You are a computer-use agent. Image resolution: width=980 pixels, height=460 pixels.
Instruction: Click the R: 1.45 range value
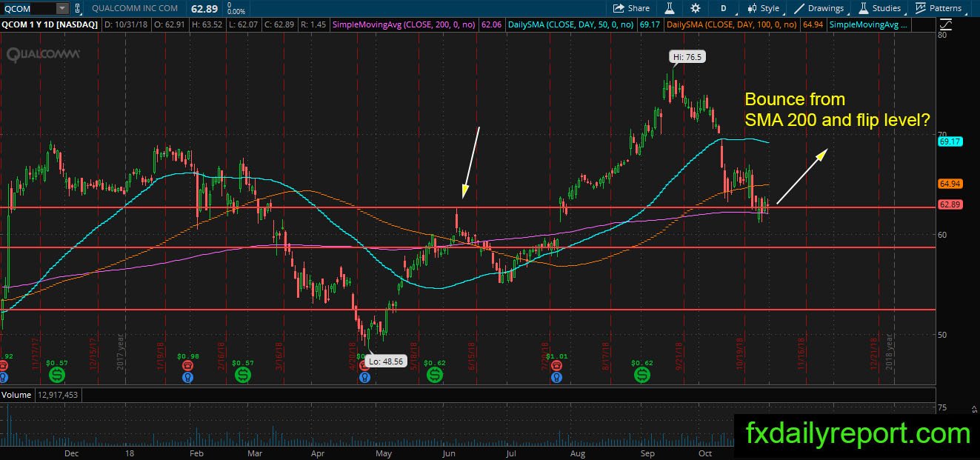(x=315, y=25)
